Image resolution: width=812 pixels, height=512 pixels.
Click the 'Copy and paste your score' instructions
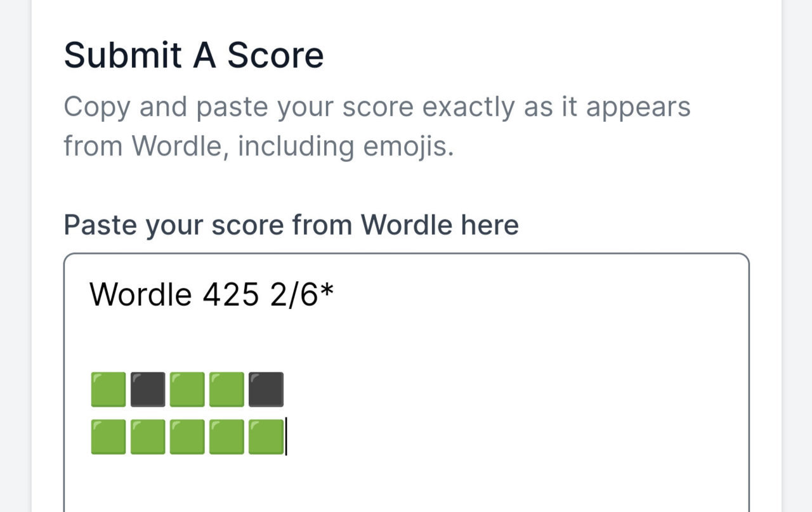coord(377,126)
